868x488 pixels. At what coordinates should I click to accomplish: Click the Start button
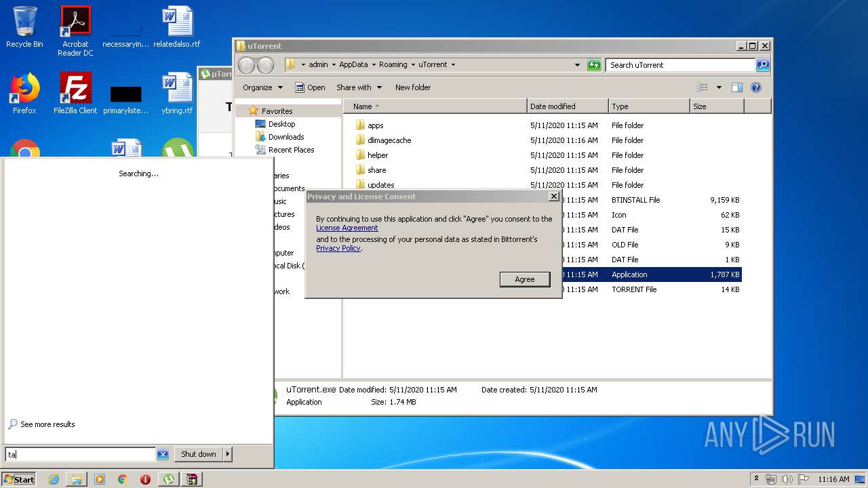point(19,479)
